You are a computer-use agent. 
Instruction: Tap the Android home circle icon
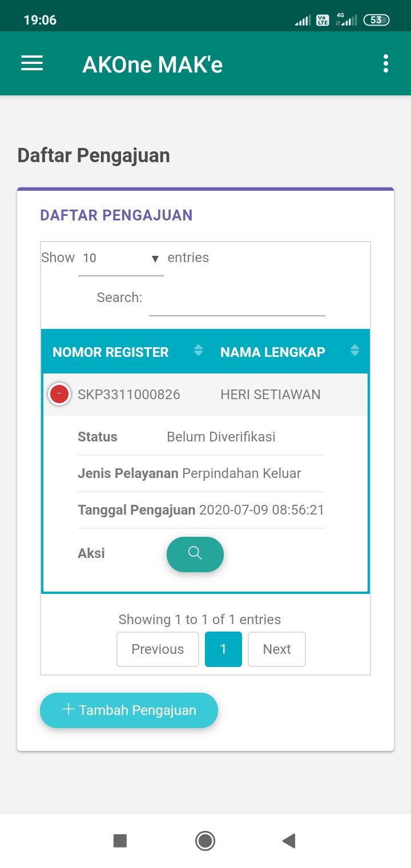pyautogui.click(x=205, y=841)
